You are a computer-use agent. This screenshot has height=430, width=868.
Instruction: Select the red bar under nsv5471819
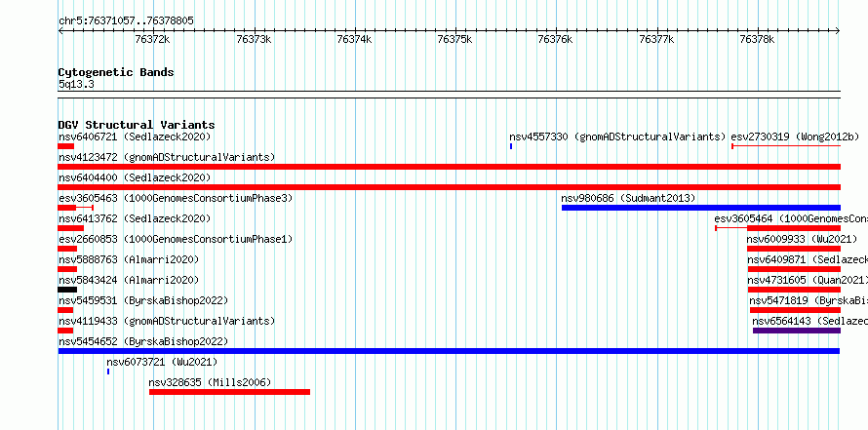[x=796, y=310]
